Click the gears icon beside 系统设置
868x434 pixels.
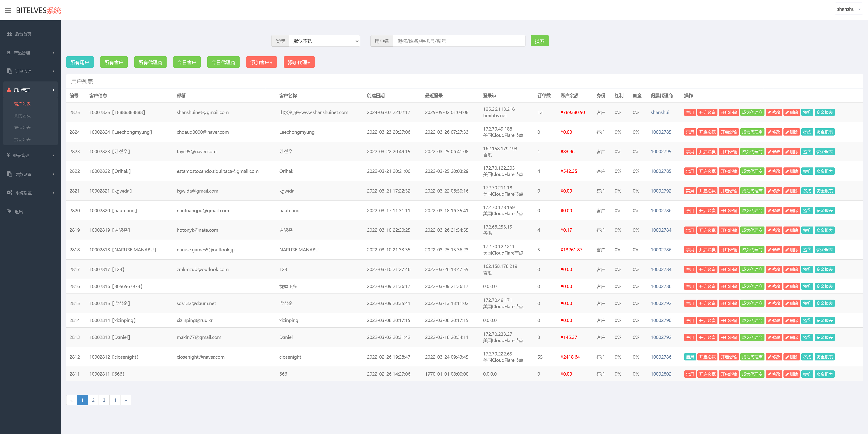tap(9, 193)
